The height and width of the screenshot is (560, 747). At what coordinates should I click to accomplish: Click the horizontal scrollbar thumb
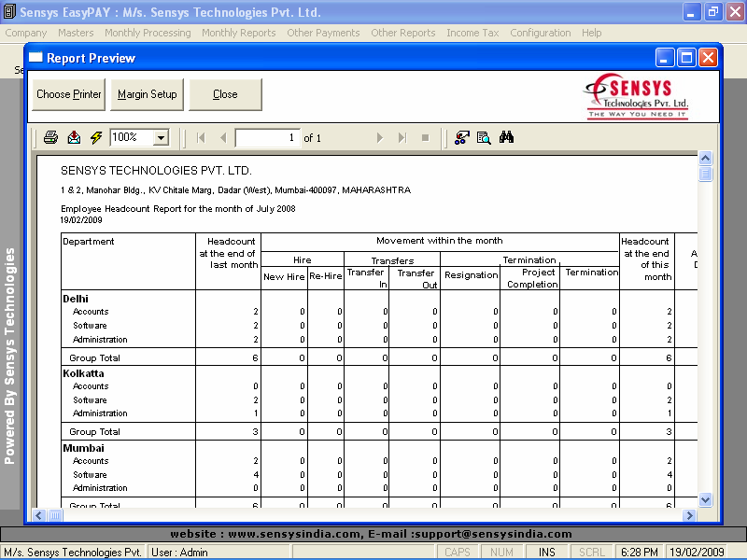tap(55, 515)
